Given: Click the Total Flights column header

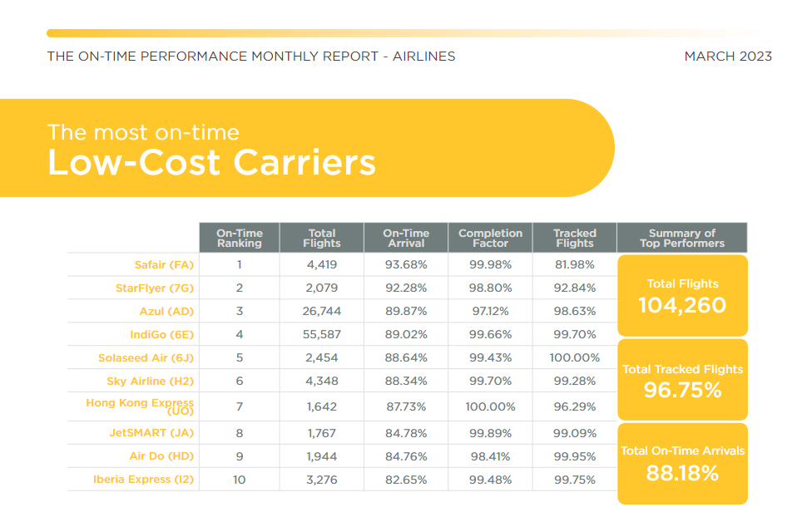Looking at the screenshot, I should (322, 238).
